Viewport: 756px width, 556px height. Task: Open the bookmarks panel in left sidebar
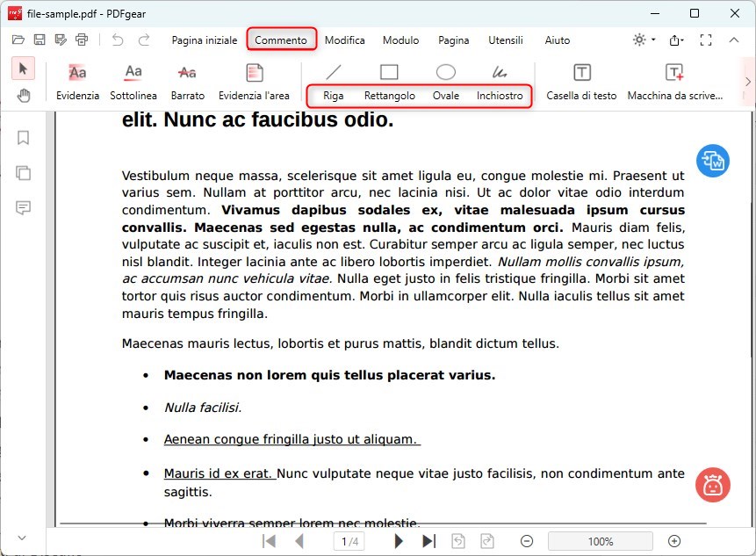[24, 138]
